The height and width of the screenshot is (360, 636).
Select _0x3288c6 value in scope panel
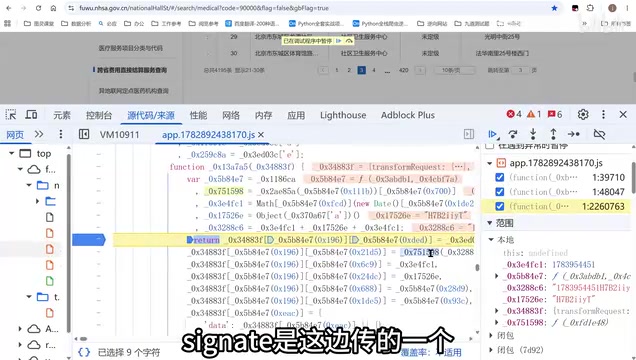(x=591, y=288)
